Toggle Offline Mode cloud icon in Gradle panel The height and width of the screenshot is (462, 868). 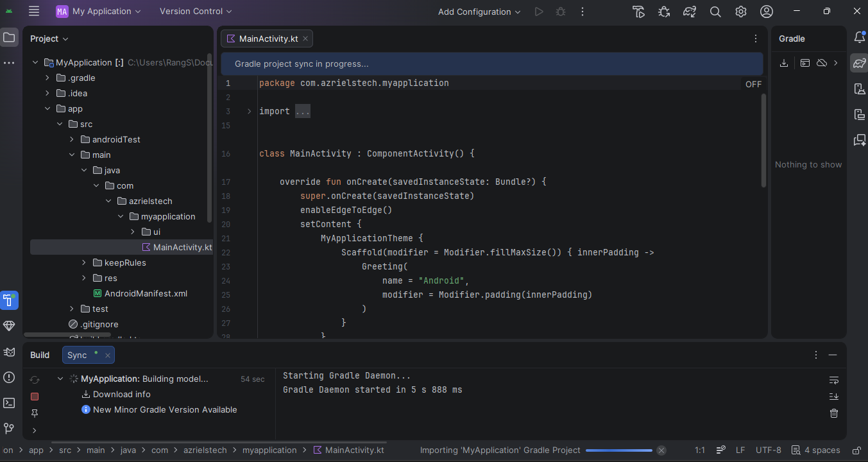[821, 63]
